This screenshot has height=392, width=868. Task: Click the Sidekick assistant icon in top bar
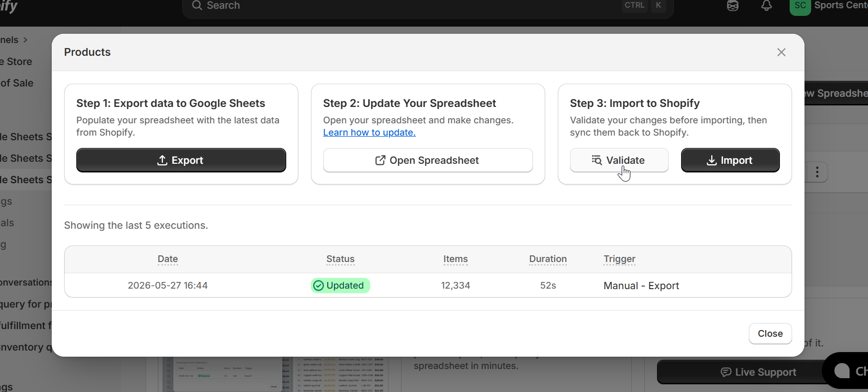[733, 6]
